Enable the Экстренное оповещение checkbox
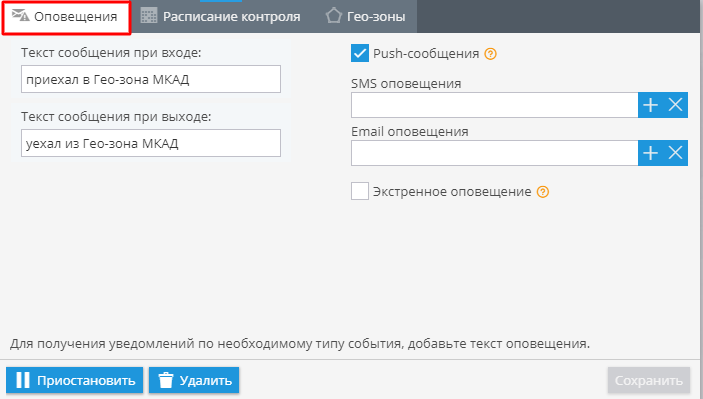The width and height of the screenshot is (703, 399). click(360, 191)
